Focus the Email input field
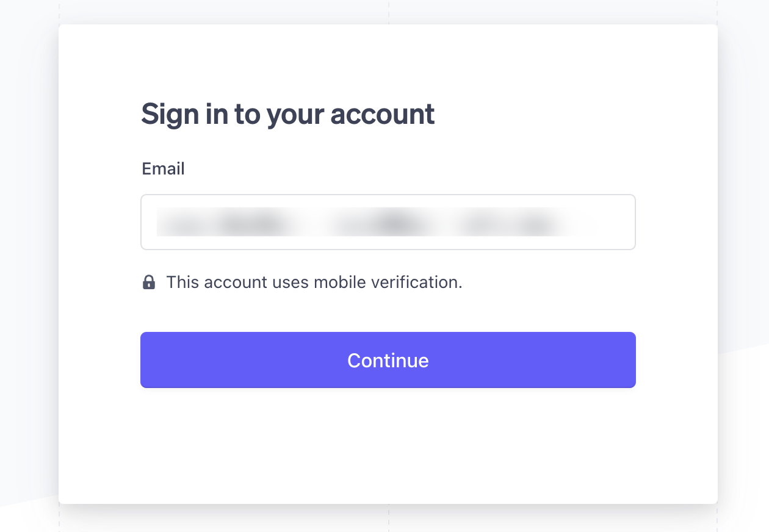Viewport: 769px width, 532px height. click(388, 222)
